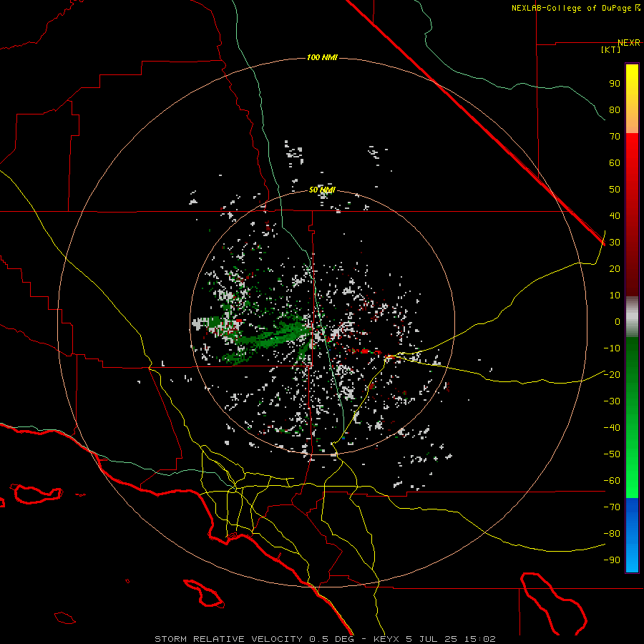Click the [KT] units label
This screenshot has height=644, width=644.
(x=611, y=49)
